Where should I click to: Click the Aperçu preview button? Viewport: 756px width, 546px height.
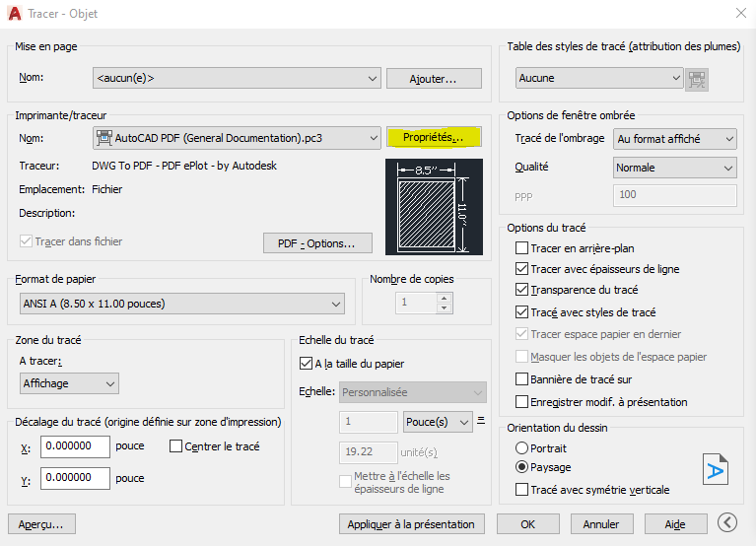tap(41, 524)
